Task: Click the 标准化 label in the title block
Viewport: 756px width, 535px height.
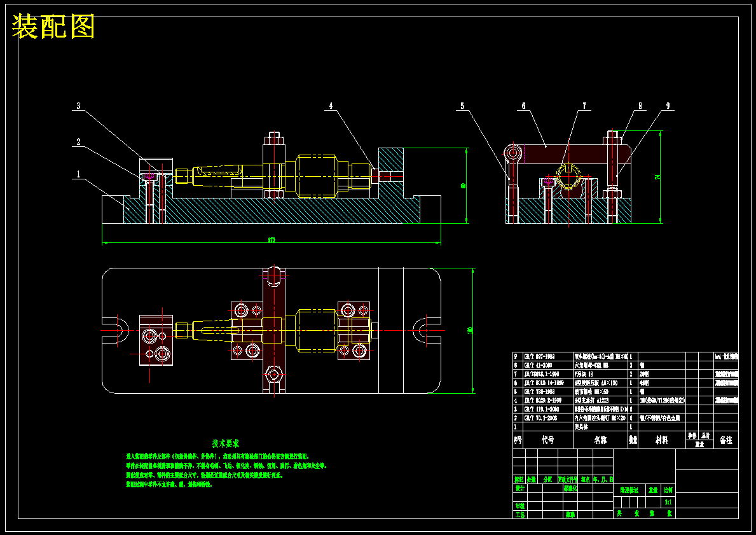Action: point(570,488)
